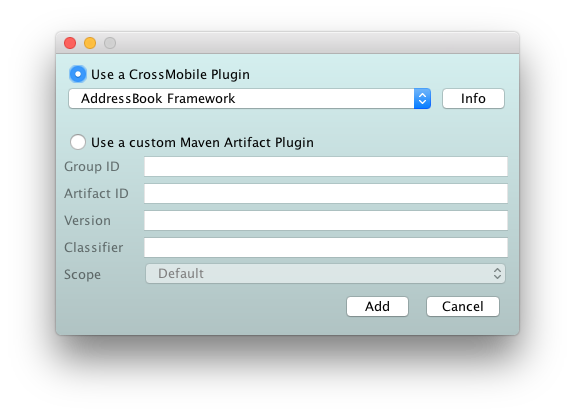Click the Scope dropdown chevron arrows
Viewport: 575px width, 415px height.
pos(497,273)
